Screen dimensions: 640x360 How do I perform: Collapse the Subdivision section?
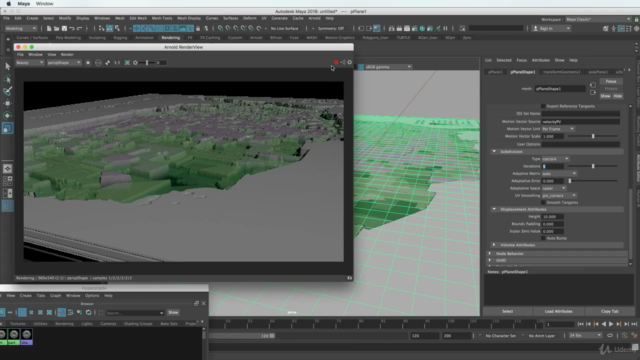click(494, 151)
